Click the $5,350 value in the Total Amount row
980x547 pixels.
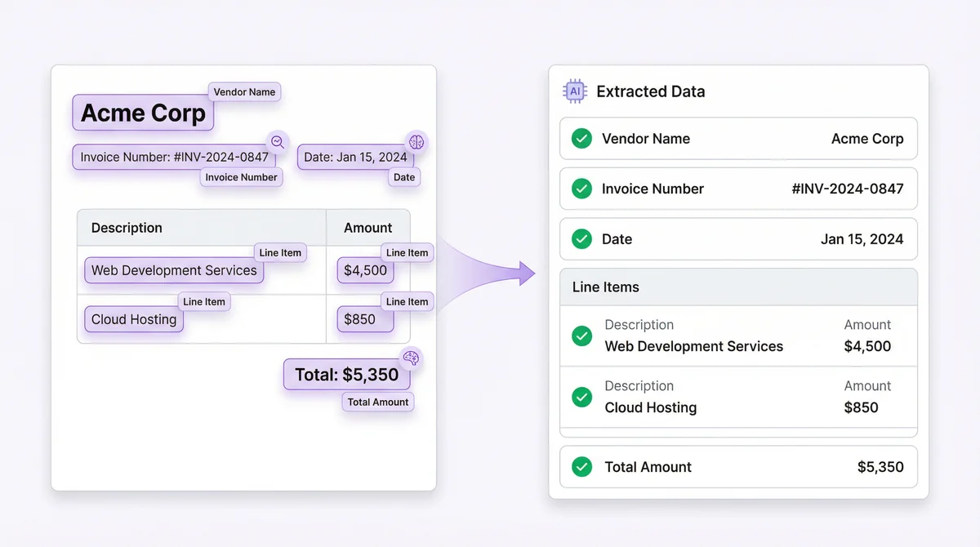coord(880,467)
